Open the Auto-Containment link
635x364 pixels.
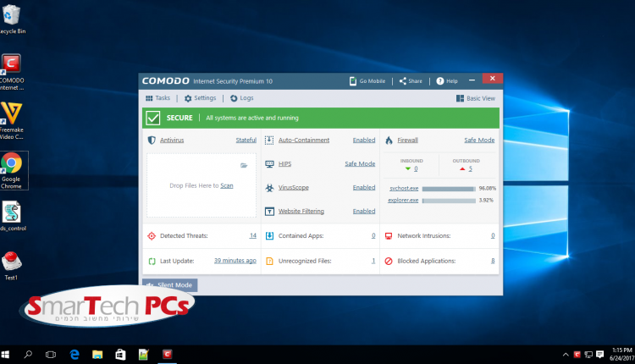[304, 140]
